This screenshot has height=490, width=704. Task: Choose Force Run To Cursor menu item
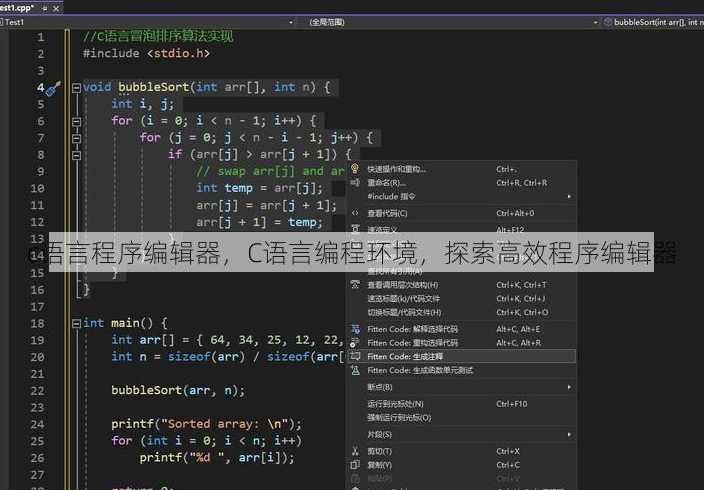click(x=461, y=418)
